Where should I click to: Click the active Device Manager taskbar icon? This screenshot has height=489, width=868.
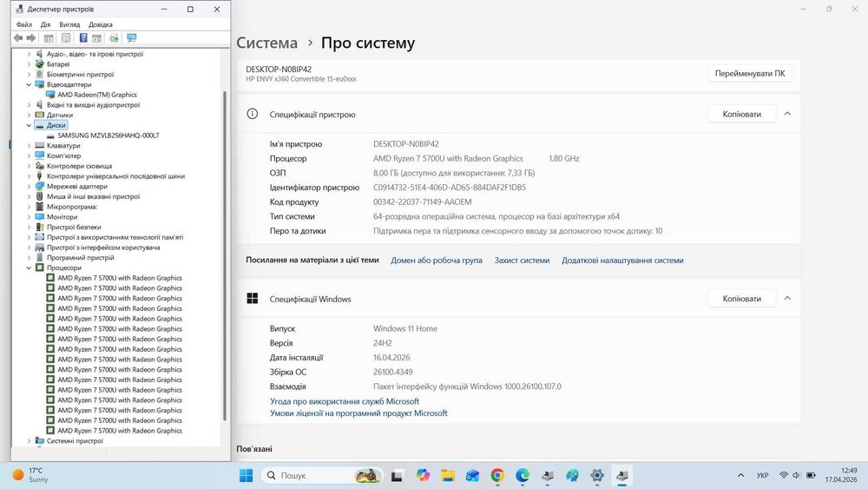pos(622,475)
